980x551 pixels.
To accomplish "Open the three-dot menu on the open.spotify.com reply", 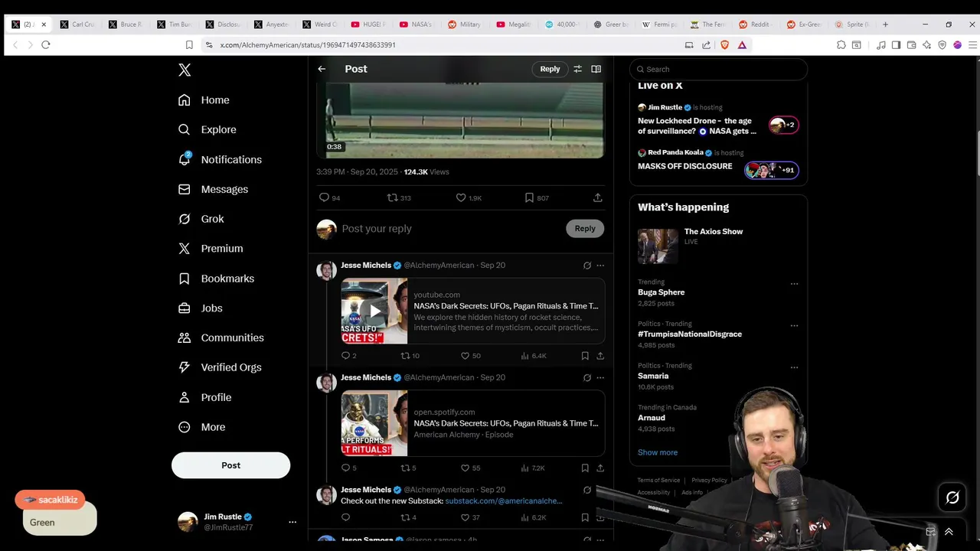I will click(x=600, y=377).
